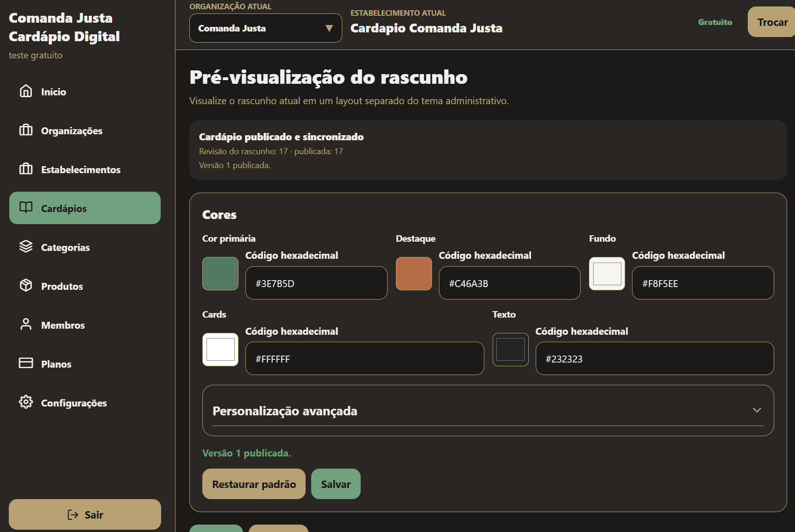Open the Destaque orange color swatch
The height and width of the screenshot is (532, 795).
(x=414, y=274)
